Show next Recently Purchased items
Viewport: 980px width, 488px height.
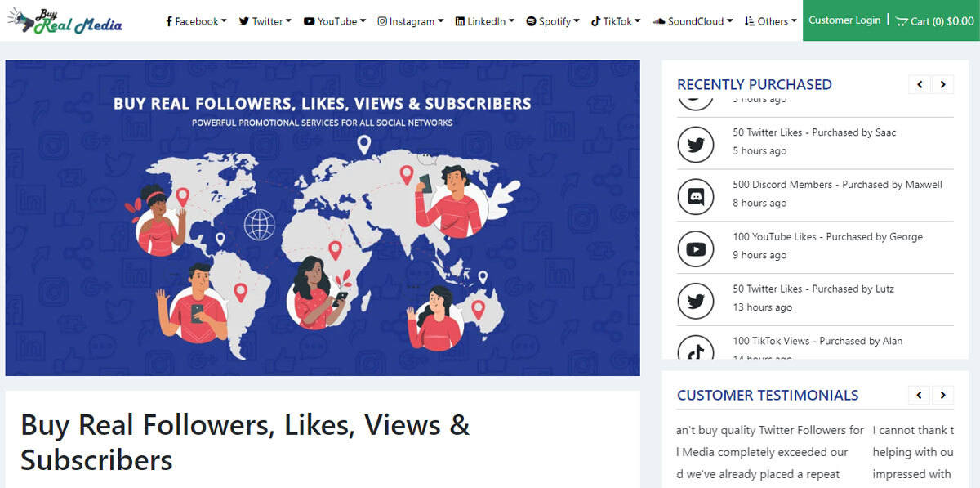942,84
